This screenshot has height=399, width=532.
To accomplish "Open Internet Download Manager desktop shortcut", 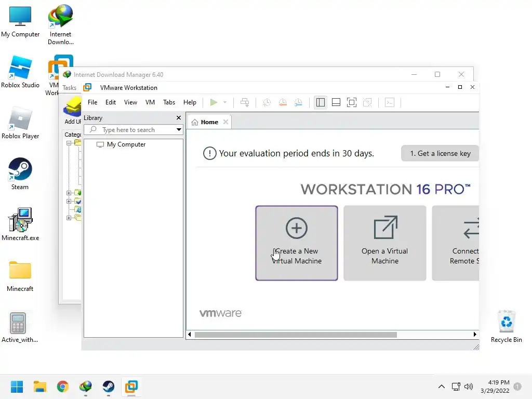I will [61, 24].
